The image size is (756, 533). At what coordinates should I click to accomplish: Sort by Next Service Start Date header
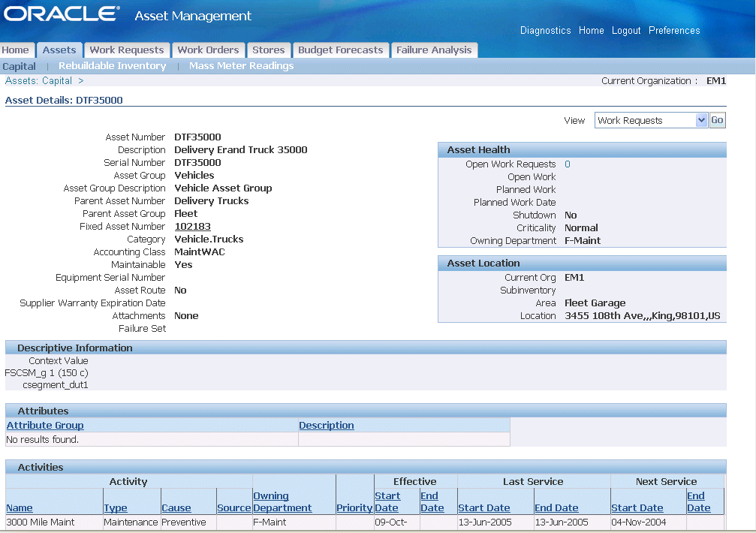point(637,508)
